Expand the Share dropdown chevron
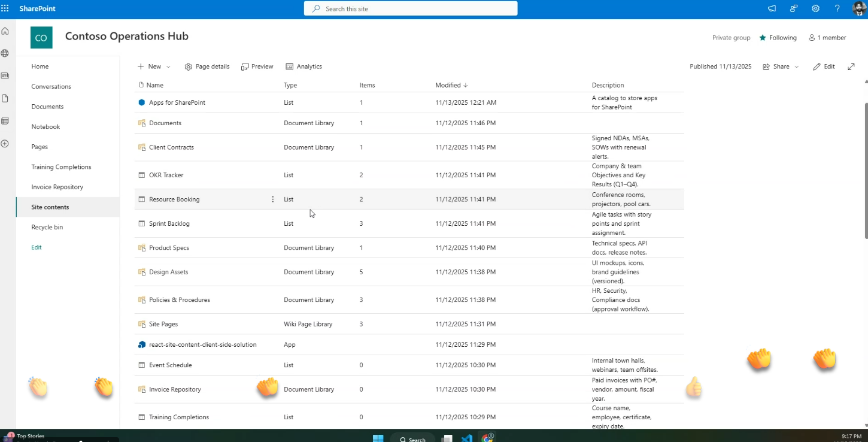 pyautogui.click(x=797, y=66)
